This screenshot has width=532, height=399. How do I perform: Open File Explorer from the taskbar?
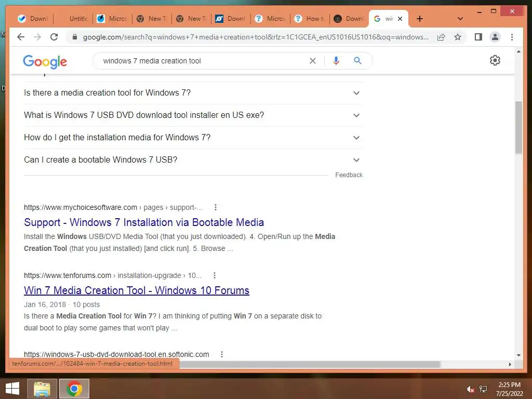pyautogui.click(x=42, y=389)
